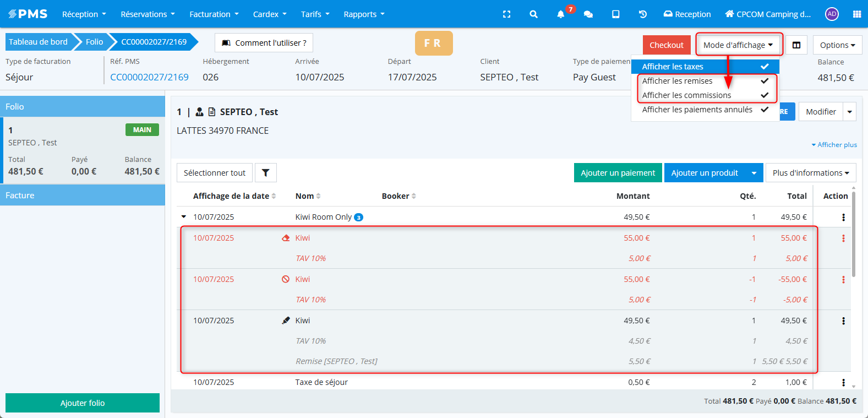Click the column layout icon button
The height and width of the screenshot is (418, 868).
coord(796,45)
